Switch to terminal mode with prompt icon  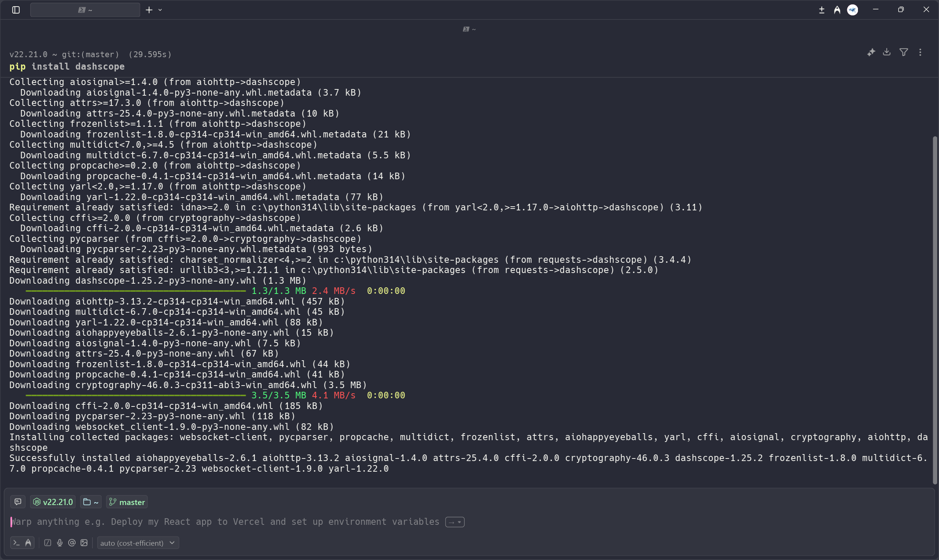[x=16, y=543]
